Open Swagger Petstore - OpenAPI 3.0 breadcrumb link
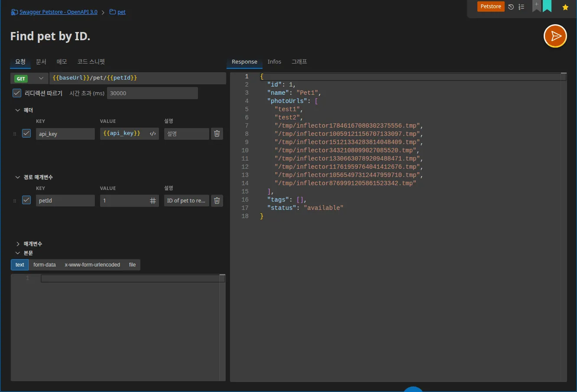Image resolution: width=577 pixels, height=392 pixels. (x=58, y=12)
